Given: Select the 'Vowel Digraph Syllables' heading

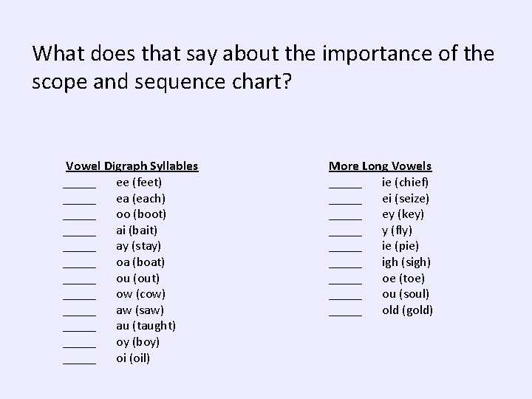Looking at the screenshot, I should point(132,166).
